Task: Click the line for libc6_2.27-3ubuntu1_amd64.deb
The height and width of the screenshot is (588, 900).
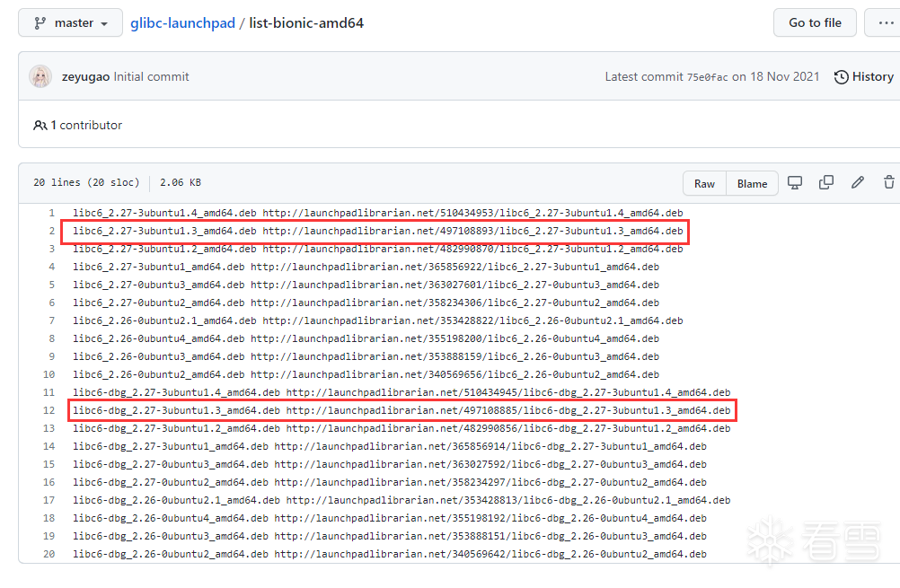Action: [366, 267]
